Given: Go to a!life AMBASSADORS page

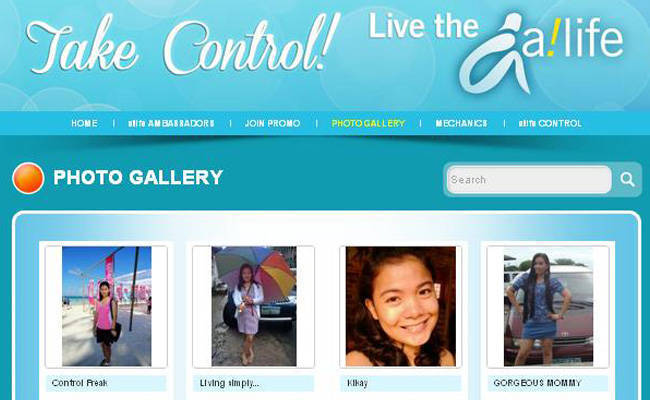Looking at the screenshot, I should tap(171, 123).
